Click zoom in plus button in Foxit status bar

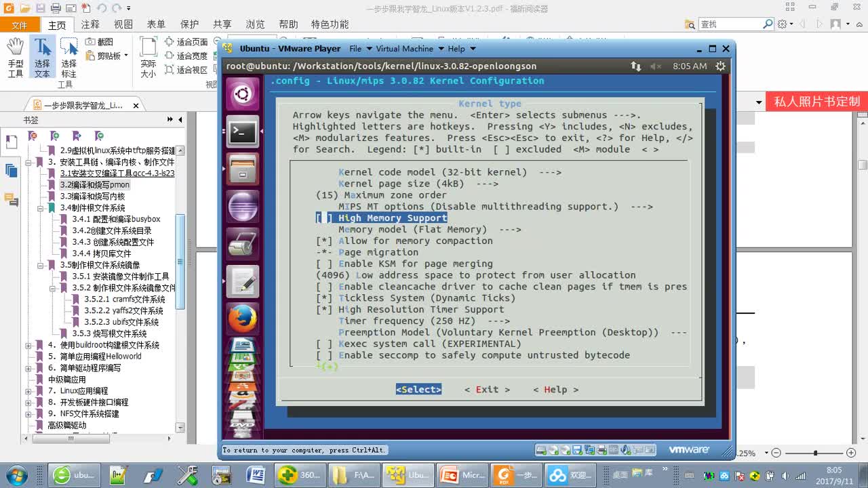tap(851, 453)
